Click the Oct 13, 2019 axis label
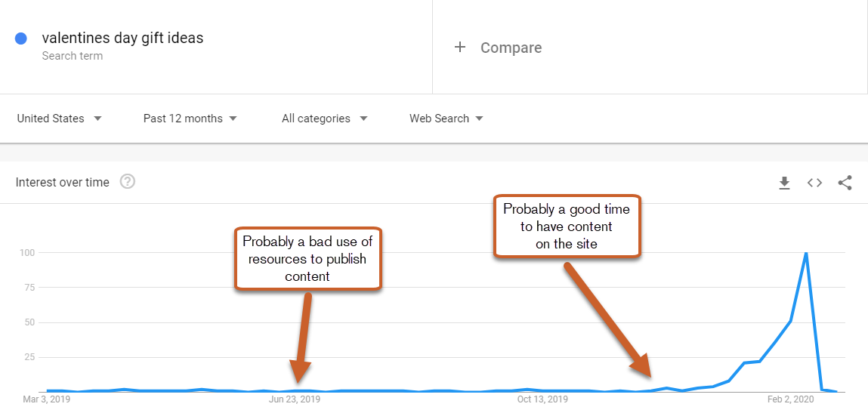Screen dimensions: 868x413 click(x=542, y=399)
